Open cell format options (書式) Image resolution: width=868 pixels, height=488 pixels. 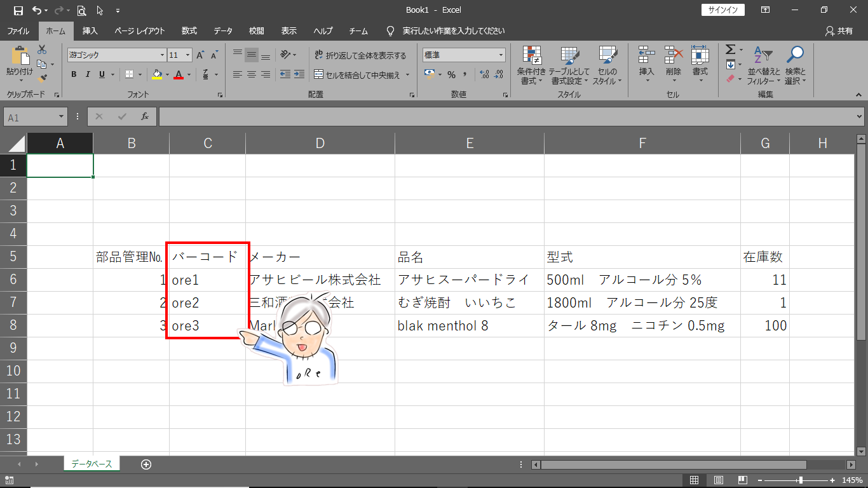[700, 64]
